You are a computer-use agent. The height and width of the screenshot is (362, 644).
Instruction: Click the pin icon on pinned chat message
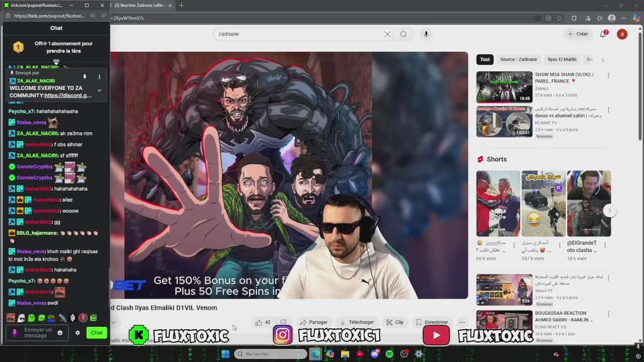coord(85,77)
